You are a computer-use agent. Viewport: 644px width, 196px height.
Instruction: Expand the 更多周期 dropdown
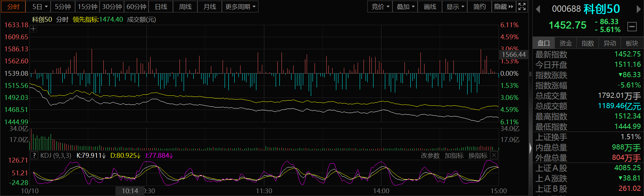pos(240,7)
